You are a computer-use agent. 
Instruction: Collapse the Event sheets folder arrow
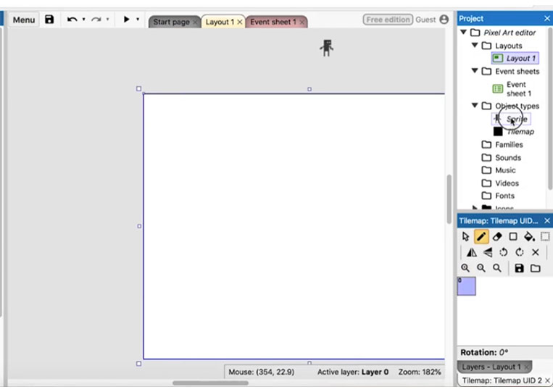click(x=475, y=71)
